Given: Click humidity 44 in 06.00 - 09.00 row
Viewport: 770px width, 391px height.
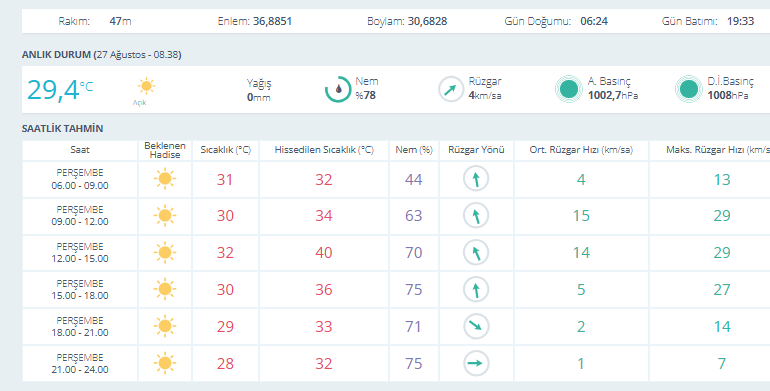Looking at the screenshot, I should click(413, 179).
